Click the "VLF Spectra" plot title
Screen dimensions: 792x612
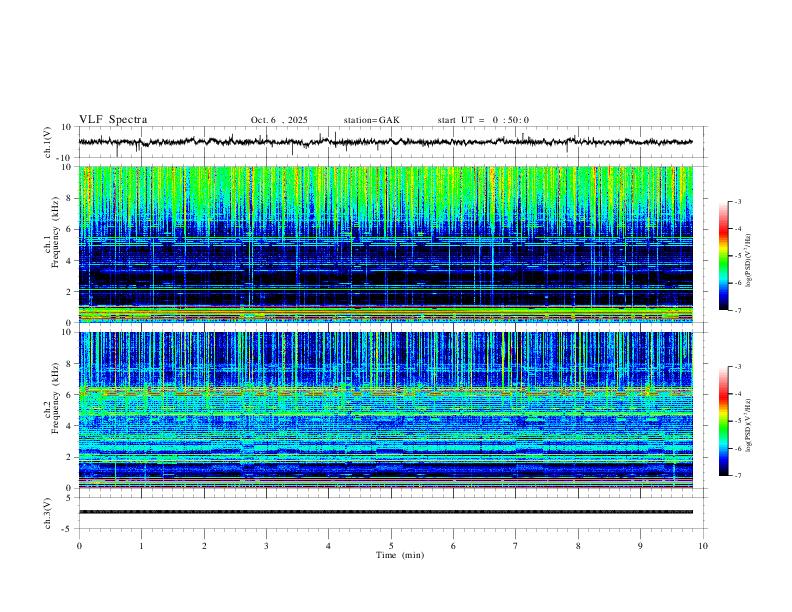click(113, 120)
